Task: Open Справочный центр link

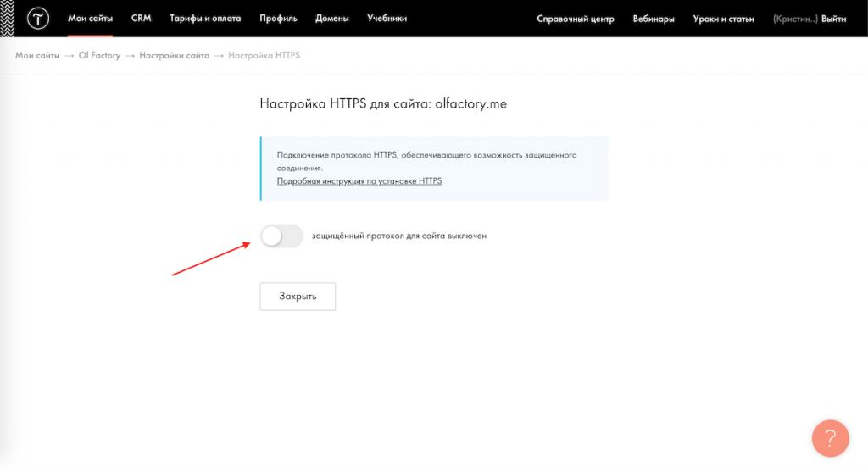Action: pos(575,19)
